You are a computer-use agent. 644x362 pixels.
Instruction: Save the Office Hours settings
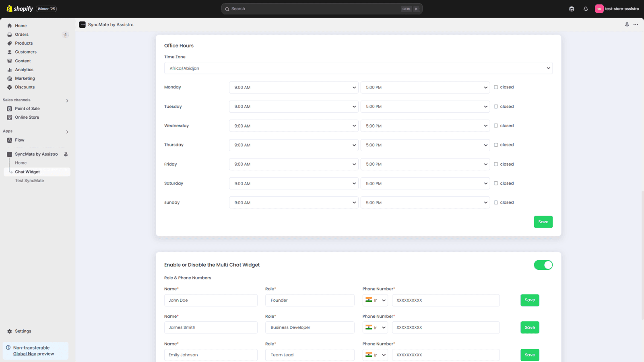point(543,222)
